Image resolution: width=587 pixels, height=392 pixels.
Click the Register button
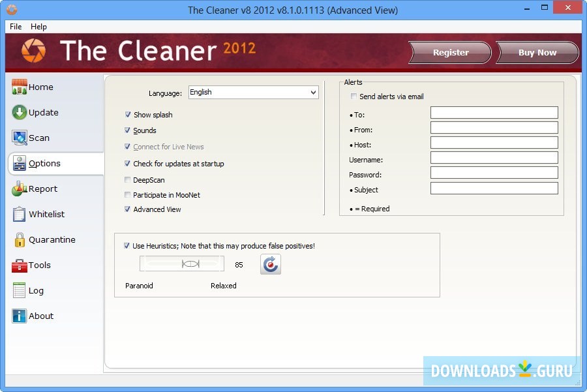[x=449, y=52]
